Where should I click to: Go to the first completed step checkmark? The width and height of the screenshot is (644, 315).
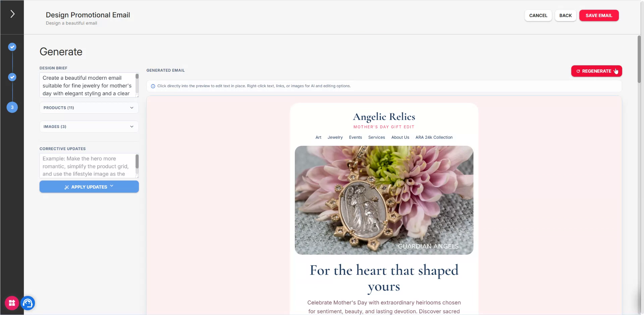[x=12, y=47]
